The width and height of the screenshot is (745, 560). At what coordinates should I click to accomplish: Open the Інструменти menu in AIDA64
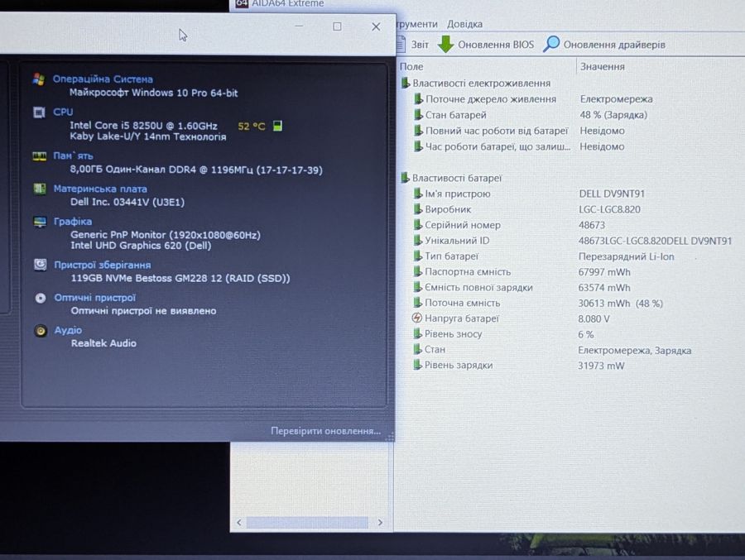[416, 24]
